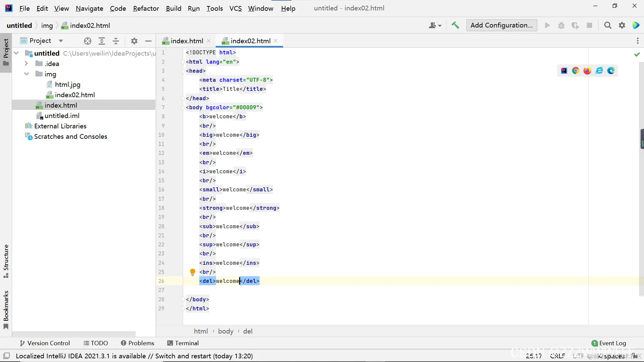Click Collapse All icon in Project panel
Image resolution: width=644 pixels, height=362 pixels.
coord(116,41)
